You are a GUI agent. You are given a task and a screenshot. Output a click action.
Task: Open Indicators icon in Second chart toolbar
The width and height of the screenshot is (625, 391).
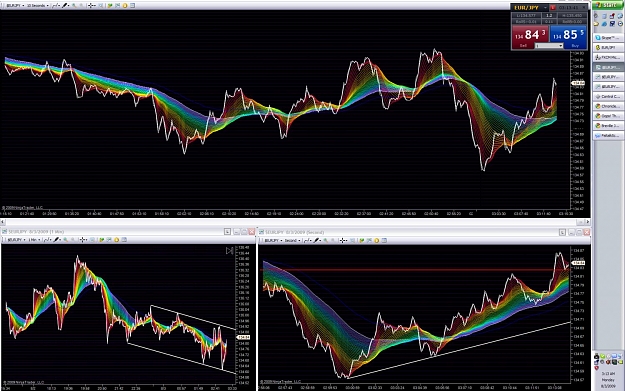(x=362, y=240)
